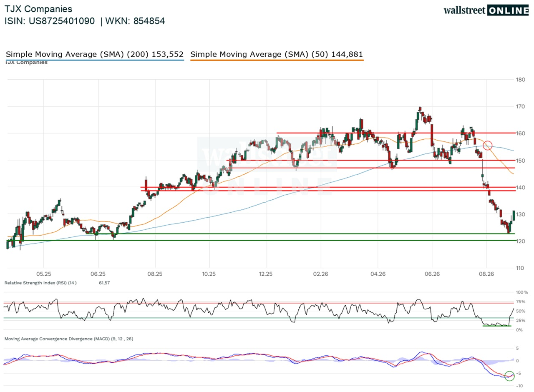Click the 10.25 date axis label
This screenshot has height=392, width=534.
209,274
